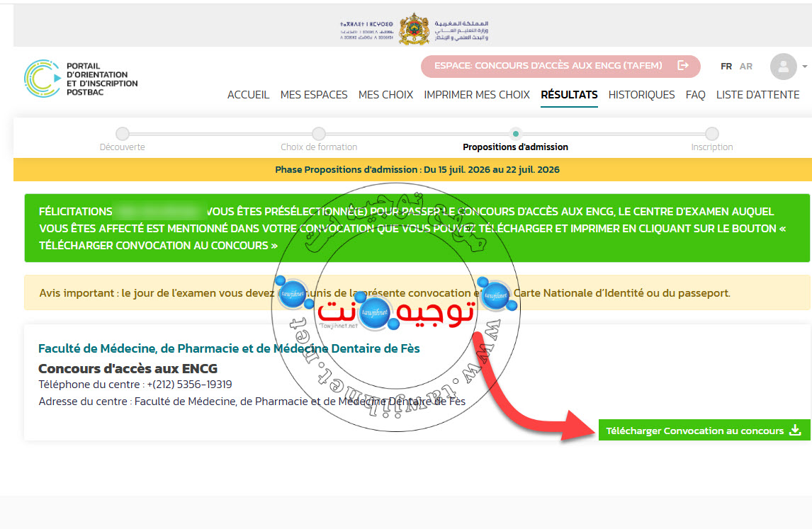Open MES CHOIX menu
812x529 pixels.
tap(385, 95)
